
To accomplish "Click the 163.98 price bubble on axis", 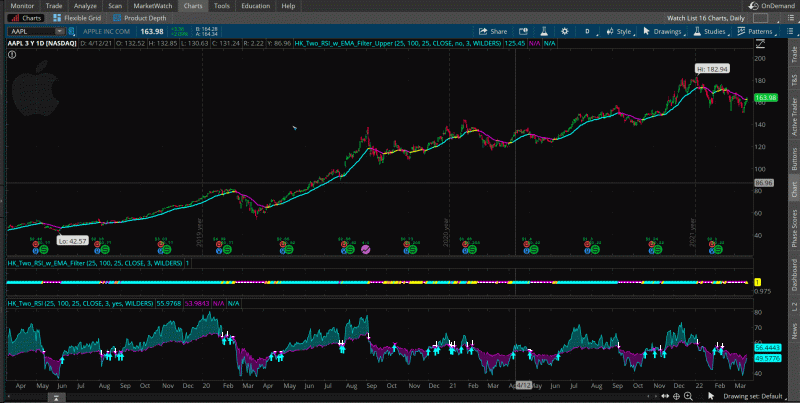I will pos(765,98).
